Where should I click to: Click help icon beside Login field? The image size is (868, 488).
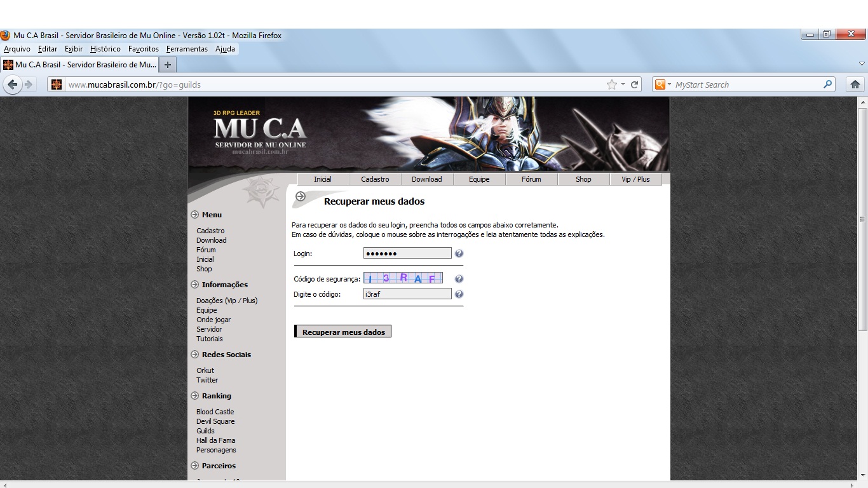(x=459, y=254)
